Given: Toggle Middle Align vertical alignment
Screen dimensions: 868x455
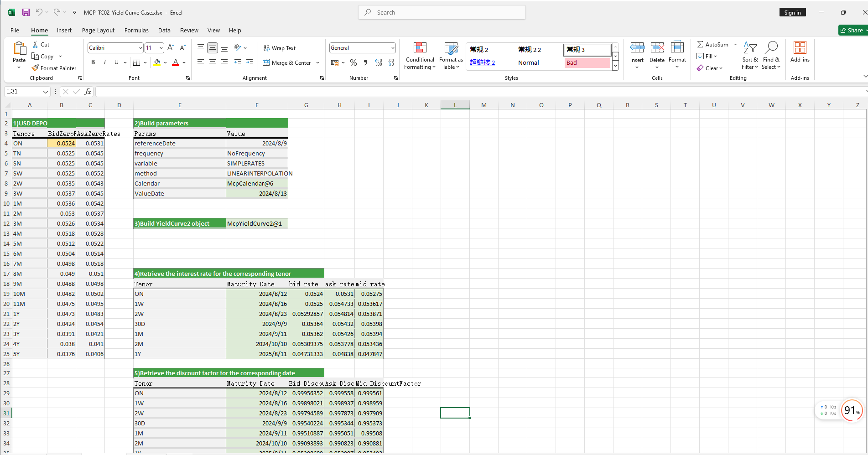Looking at the screenshot, I should (212, 47).
